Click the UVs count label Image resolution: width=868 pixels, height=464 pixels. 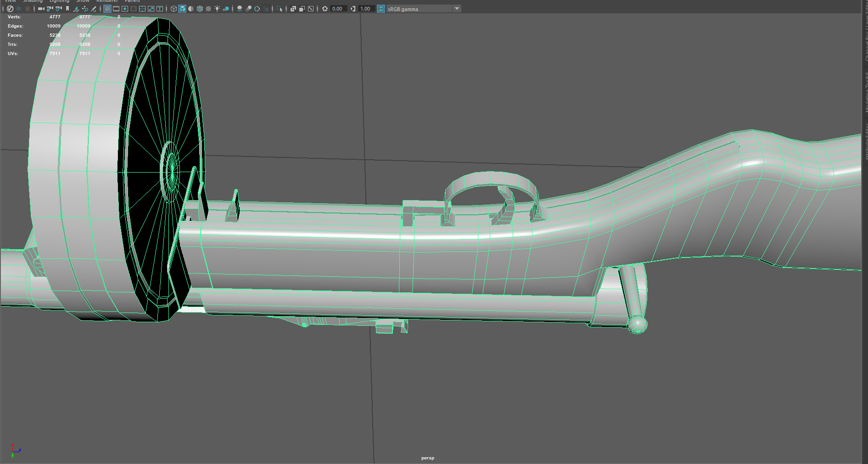click(13, 54)
